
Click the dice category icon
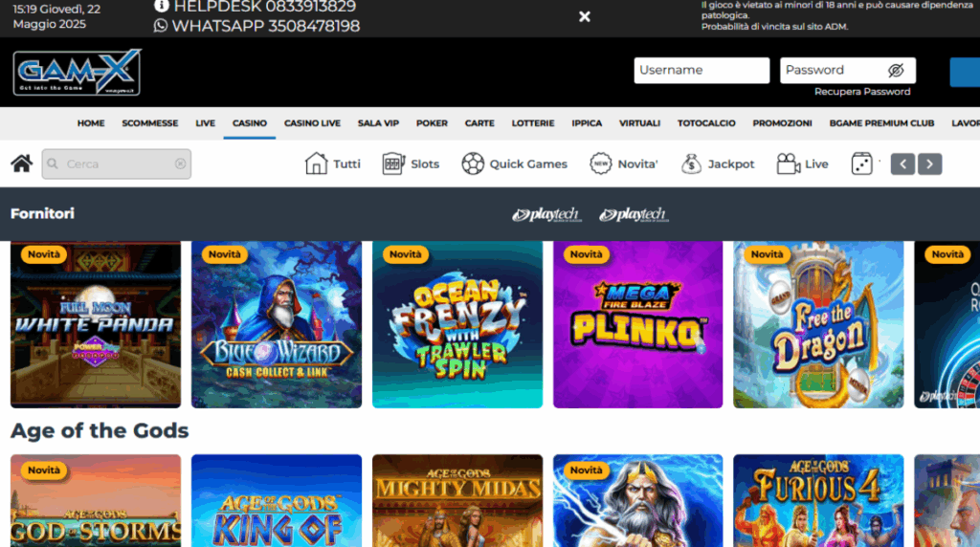tap(862, 164)
